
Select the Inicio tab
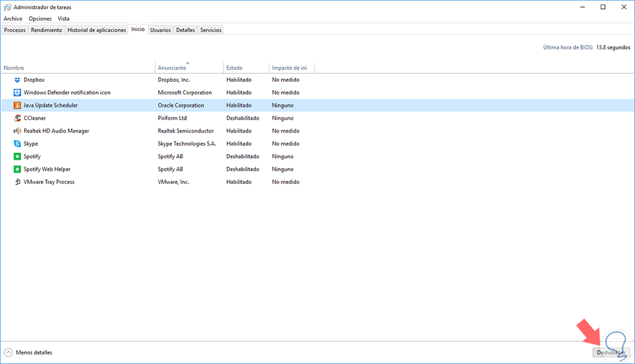(x=138, y=29)
